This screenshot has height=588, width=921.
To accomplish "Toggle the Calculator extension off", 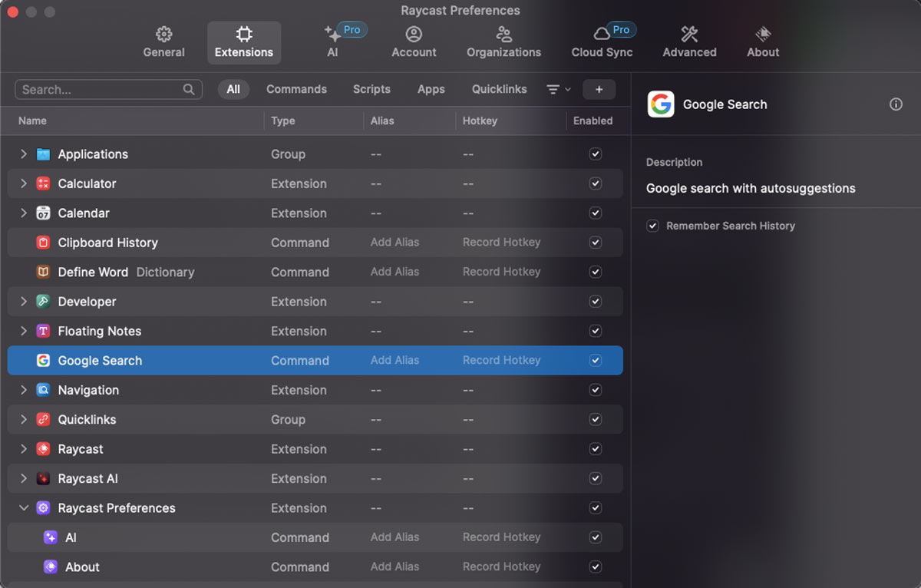I will click(595, 183).
